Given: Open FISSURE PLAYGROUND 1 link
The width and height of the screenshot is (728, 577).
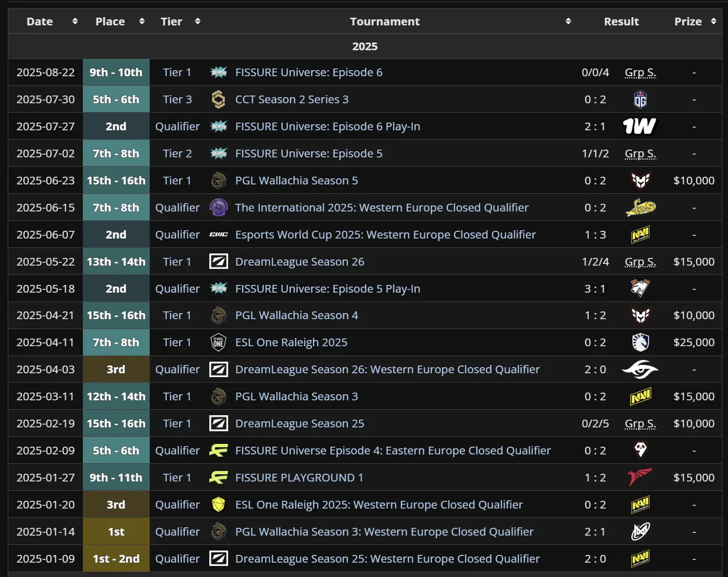Looking at the screenshot, I should (299, 478).
